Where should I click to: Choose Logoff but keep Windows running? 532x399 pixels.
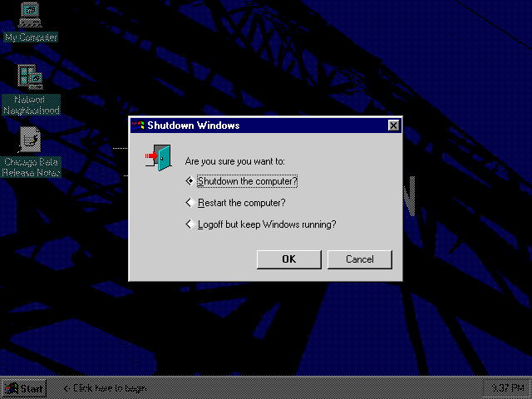(x=261, y=224)
